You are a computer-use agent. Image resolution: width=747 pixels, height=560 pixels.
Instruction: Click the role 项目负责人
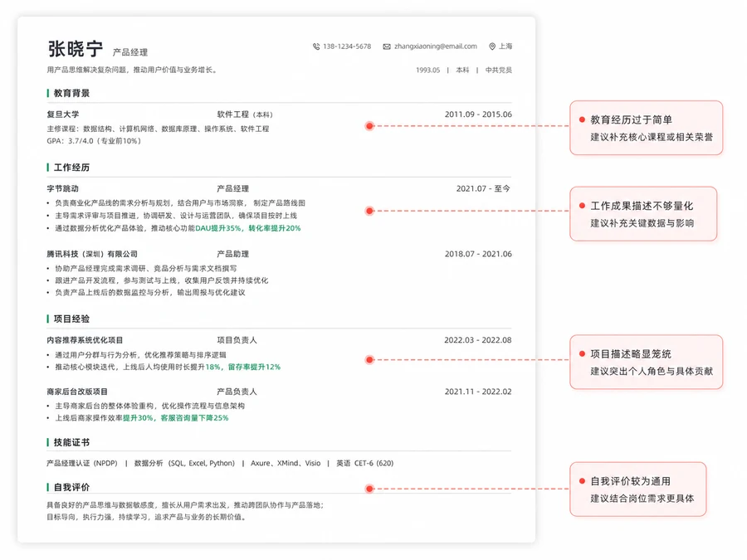coord(237,340)
